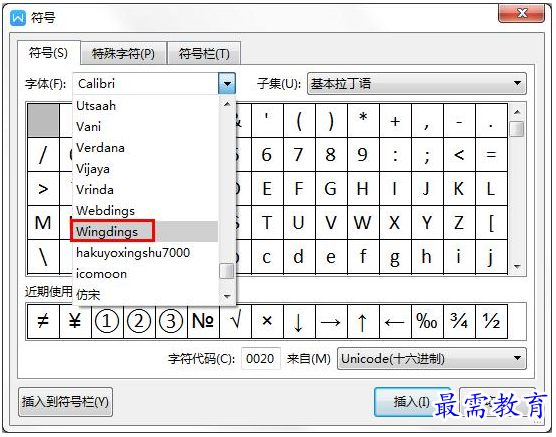The height and width of the screenshot is (437, 556).
Task: Select hakuyoxingshu7000 font entry
Action: click(x=145, y=253)
